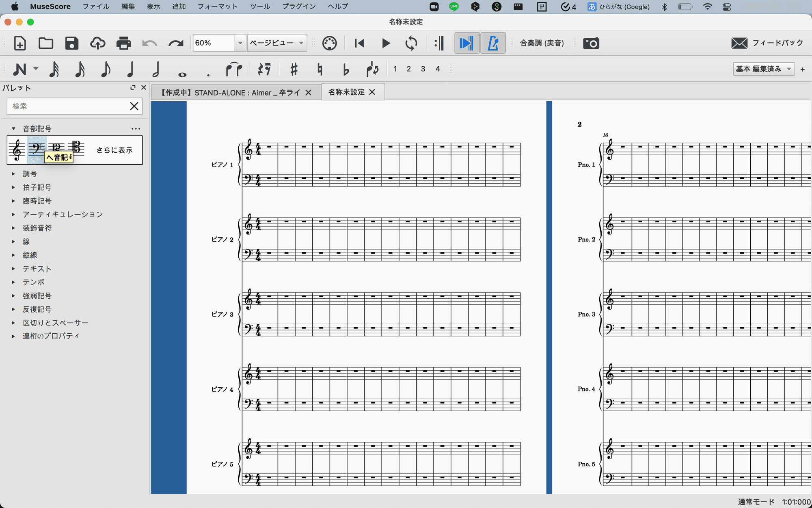Select the quarter note duration
Screen dimensions: 812x508
tap(130, 69)
